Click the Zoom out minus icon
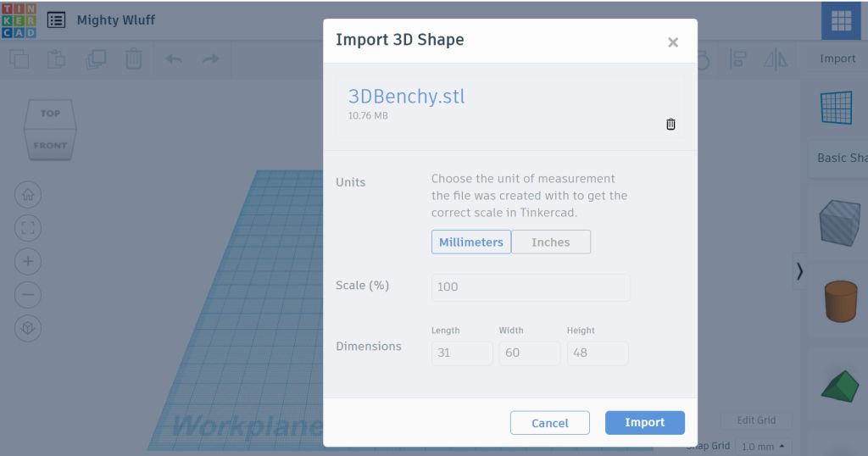 coord(28,294)
